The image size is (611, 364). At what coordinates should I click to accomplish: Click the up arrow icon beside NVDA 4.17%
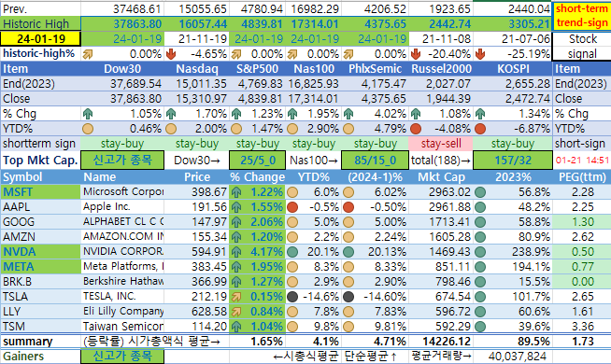click(236, 252)
